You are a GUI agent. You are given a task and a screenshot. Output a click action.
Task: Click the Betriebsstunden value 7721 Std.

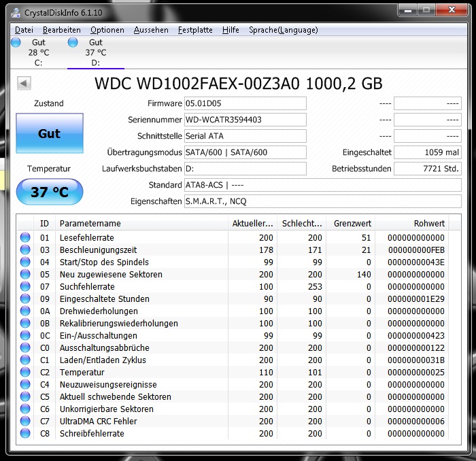(428, 169)
